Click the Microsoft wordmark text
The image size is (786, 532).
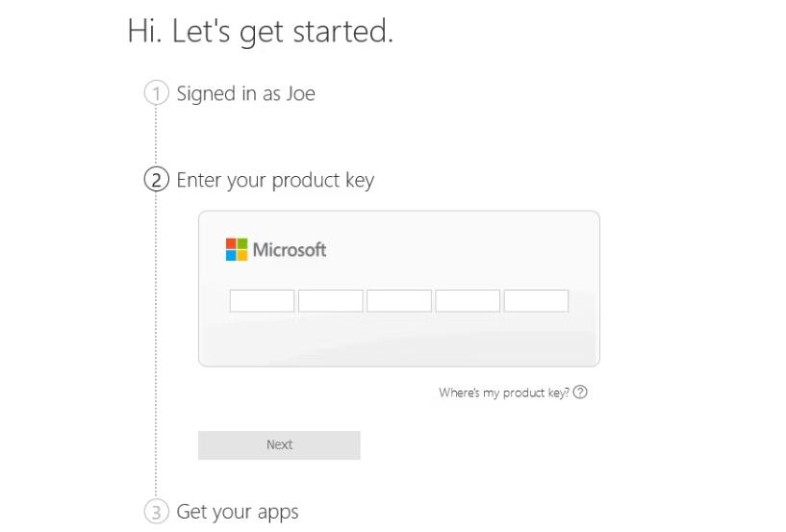tap(290, 250)
